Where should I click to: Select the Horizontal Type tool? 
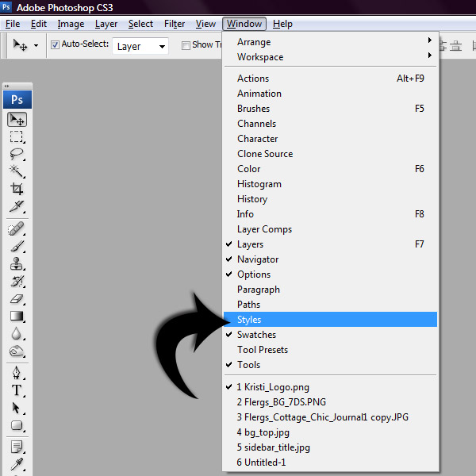pyautogui.click(x=17, y=390)
